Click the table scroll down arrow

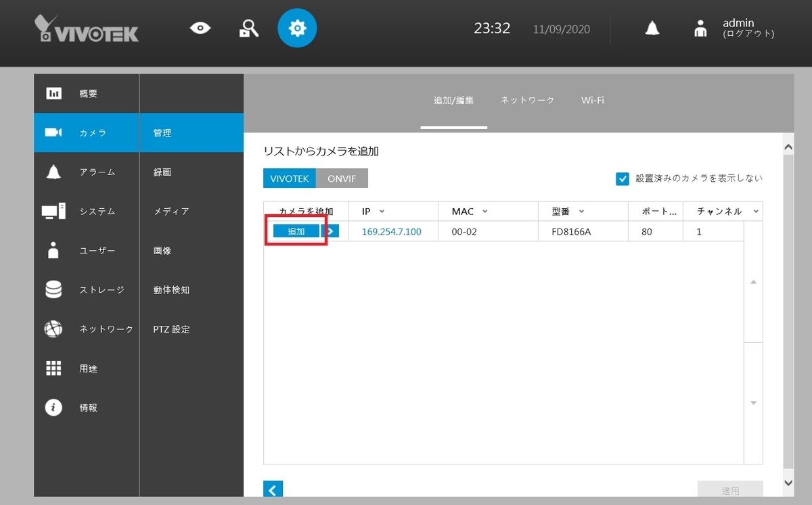tap(753, 404)
